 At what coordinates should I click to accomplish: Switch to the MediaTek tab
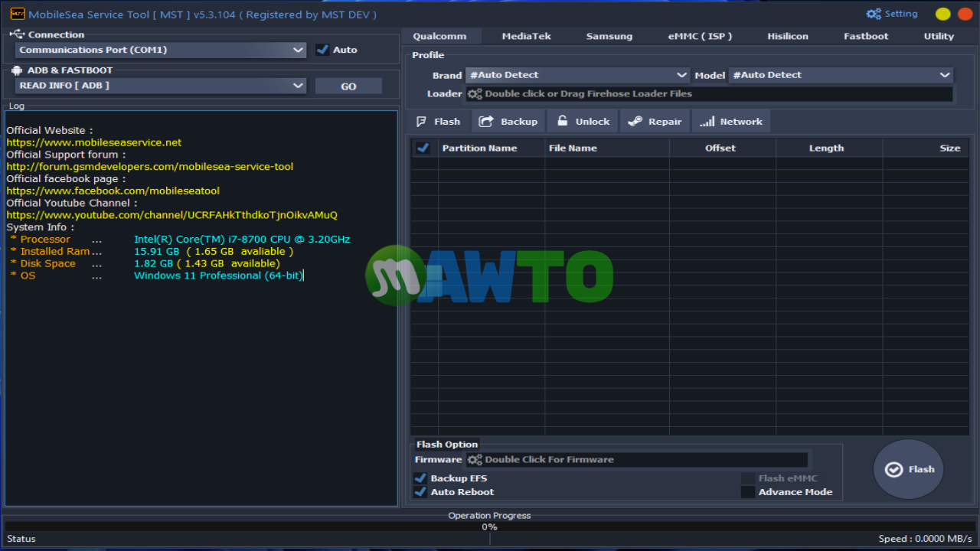(526, 36)
